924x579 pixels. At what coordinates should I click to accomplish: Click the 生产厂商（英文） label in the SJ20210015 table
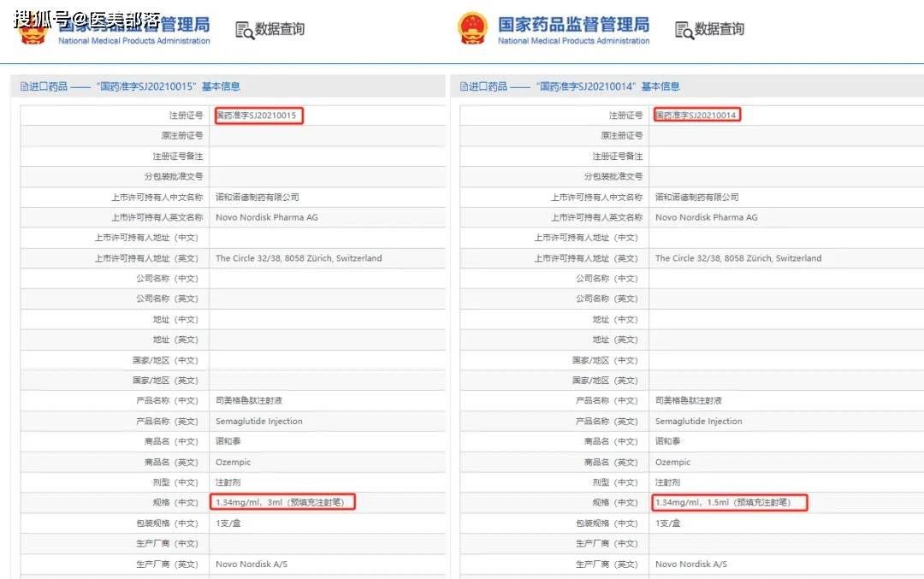click(168, 564)
